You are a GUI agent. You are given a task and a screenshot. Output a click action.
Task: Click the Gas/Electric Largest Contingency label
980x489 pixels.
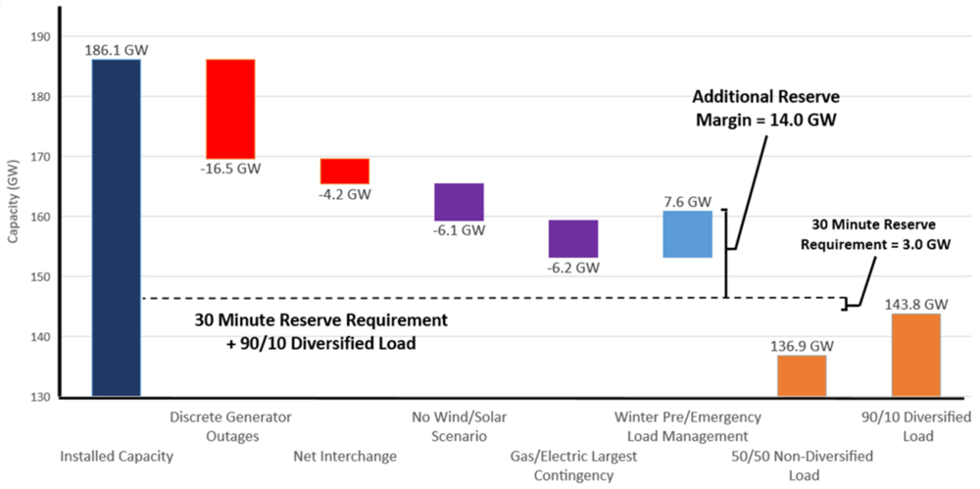[x=573, y=465]
